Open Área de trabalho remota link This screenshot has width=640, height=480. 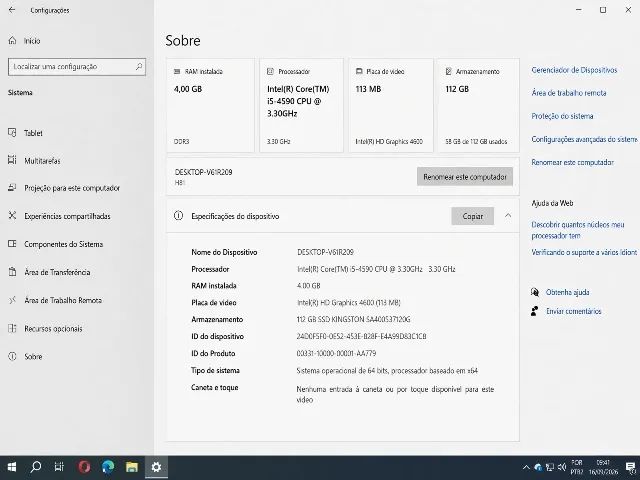569,93
